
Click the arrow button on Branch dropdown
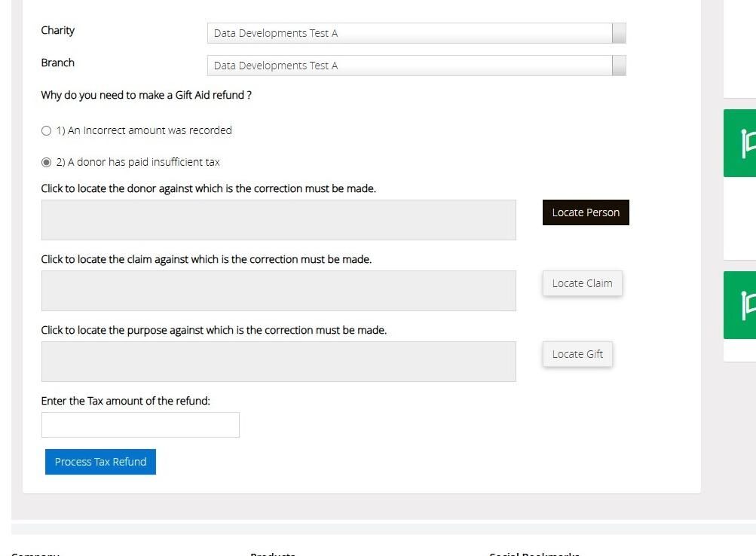pos(619,66)
